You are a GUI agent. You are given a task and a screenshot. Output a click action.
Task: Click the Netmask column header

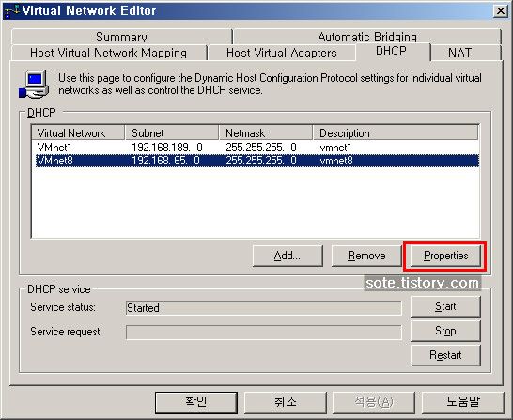pyautogui.click(x=266, y=133)
